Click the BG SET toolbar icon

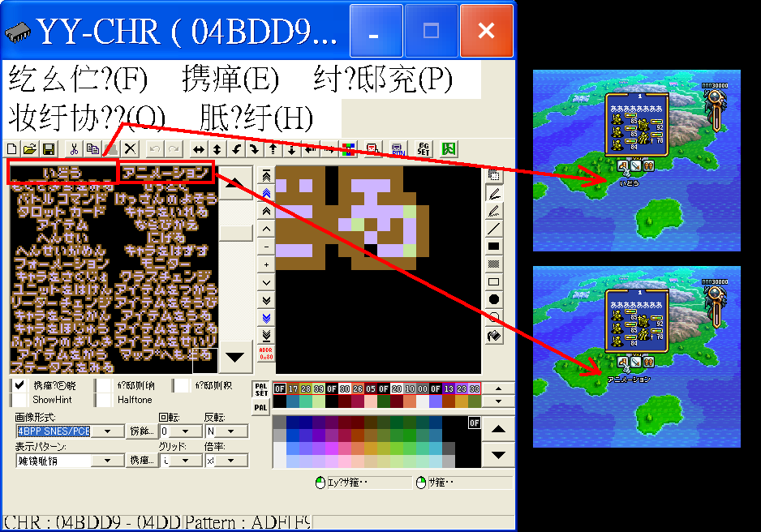(423, 149)
